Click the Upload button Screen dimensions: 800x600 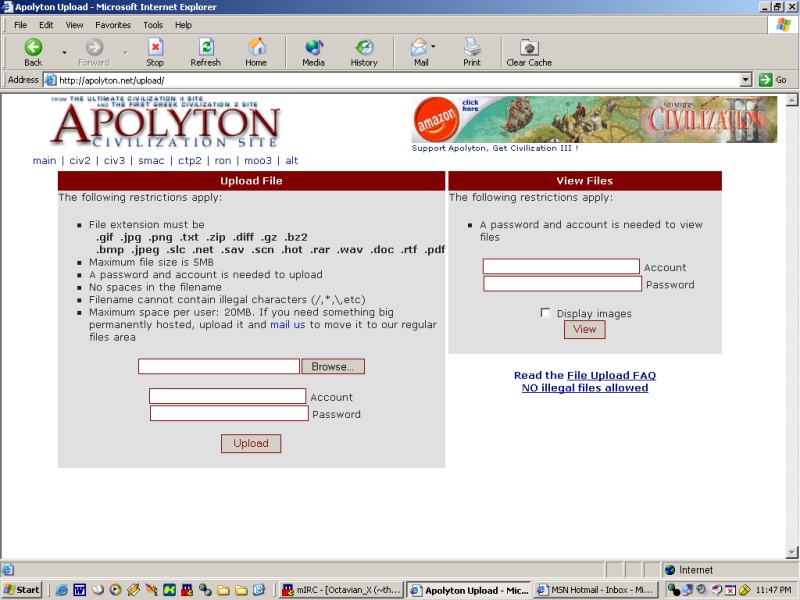pos(251,443)
